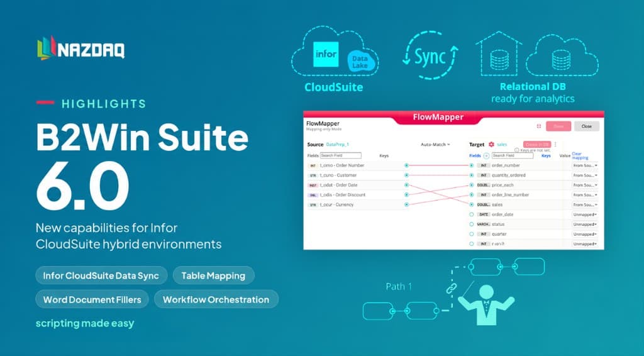Image resolution: width=644 pixels, height=356 pixels.
Task: Click the Source Search Field box
Action: [340, 155]
